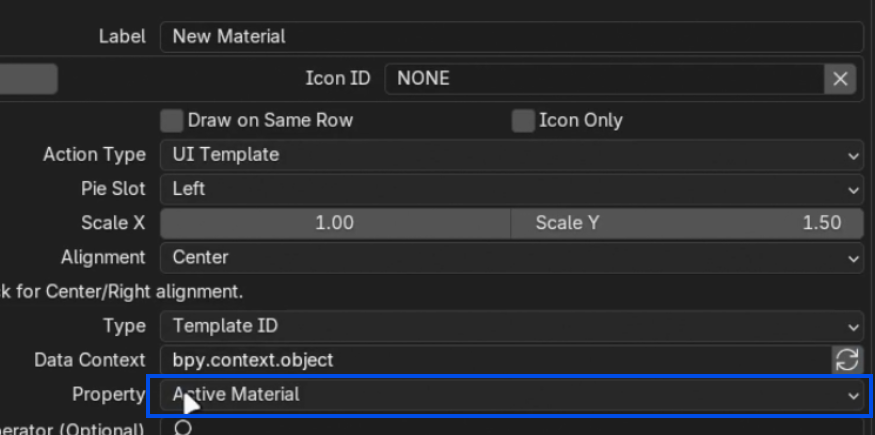
Task: Click the Action Type dropdown chevron arrow
Action: [x=853, y=156]
